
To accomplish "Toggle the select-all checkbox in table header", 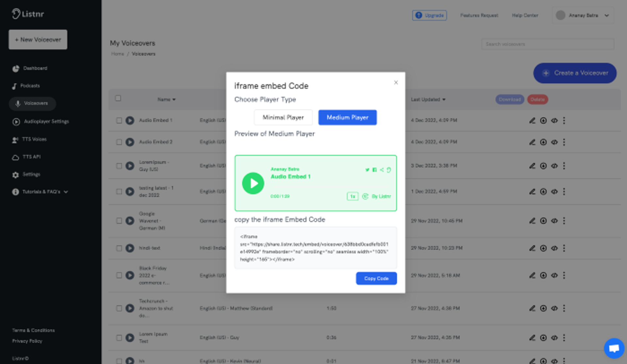I will (118, 98).
